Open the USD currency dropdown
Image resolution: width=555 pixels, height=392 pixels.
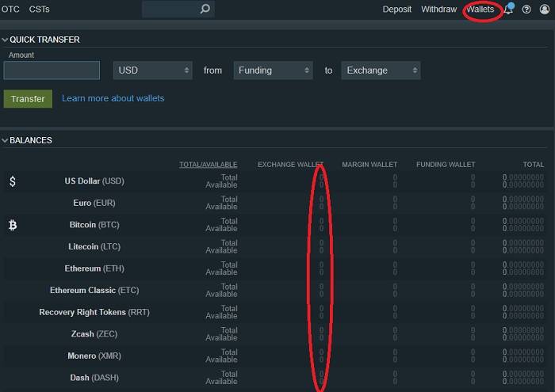point(153,70)
